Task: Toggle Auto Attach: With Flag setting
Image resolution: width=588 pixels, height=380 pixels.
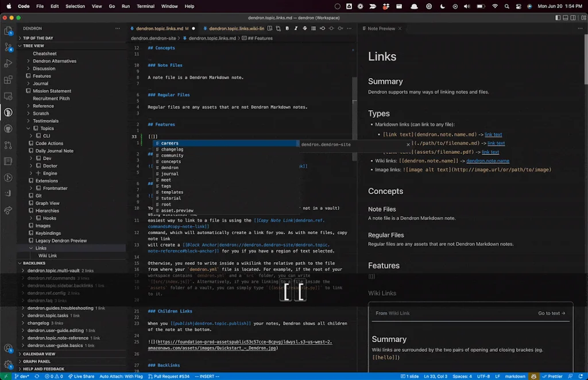Action: (x=122, y=376)
